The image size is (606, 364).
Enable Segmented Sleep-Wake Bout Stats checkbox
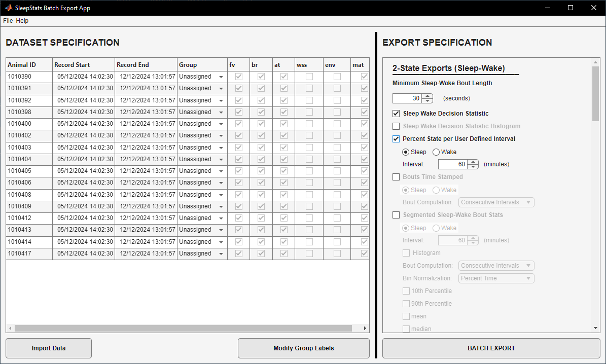396,215
